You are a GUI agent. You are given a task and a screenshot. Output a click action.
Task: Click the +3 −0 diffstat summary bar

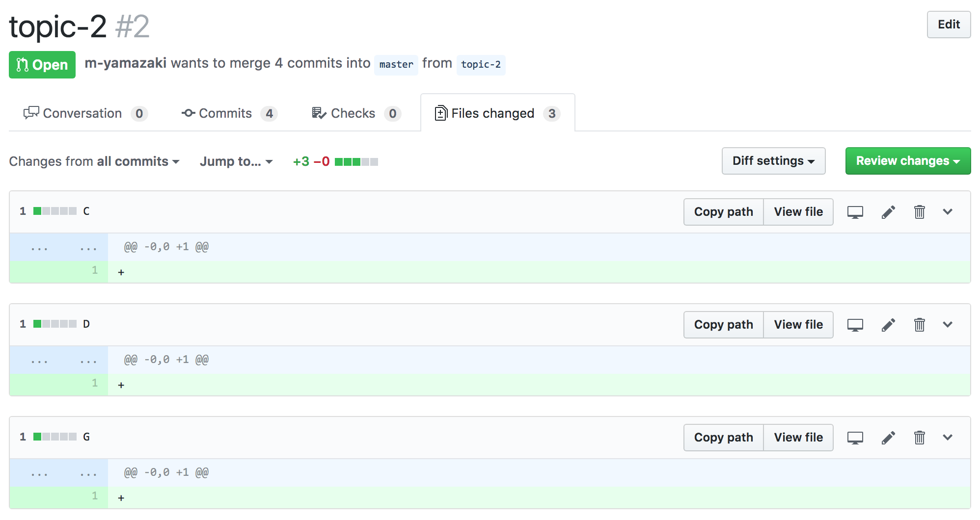point(335,162)
